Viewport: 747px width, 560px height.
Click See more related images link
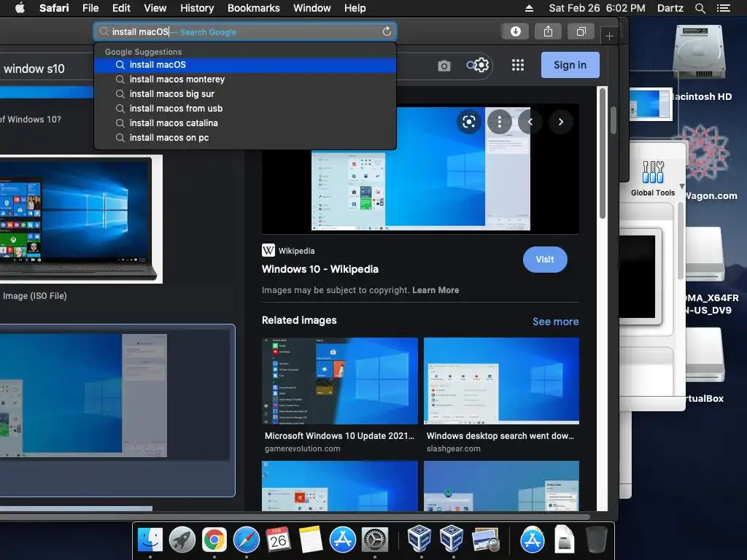pyautogui.click(x=555, y=322)
